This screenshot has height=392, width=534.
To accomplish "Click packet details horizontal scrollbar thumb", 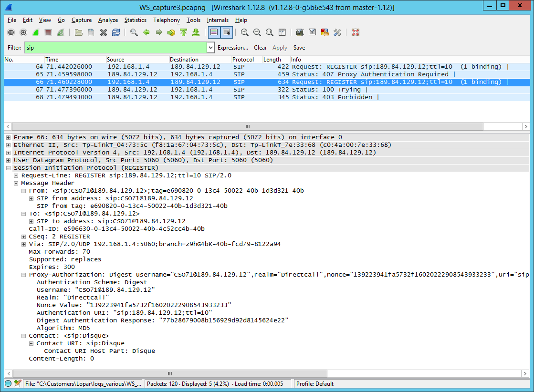I will [170, 373].
